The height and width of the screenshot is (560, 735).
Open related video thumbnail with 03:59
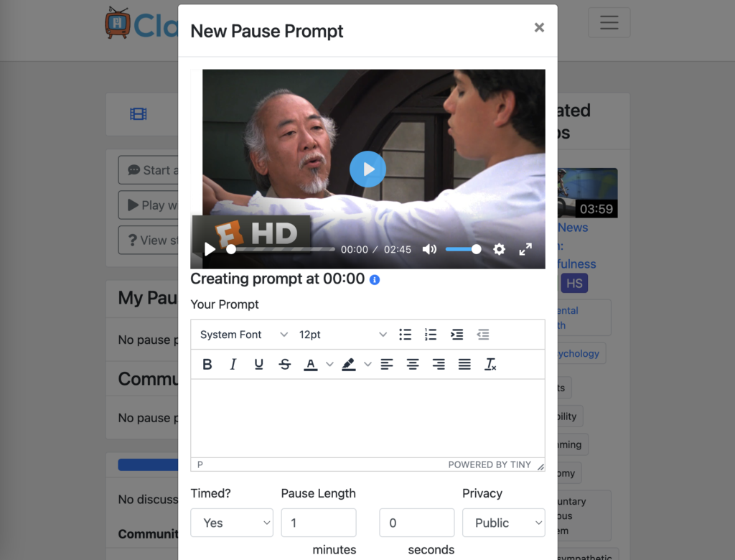[x=587, y=192]
